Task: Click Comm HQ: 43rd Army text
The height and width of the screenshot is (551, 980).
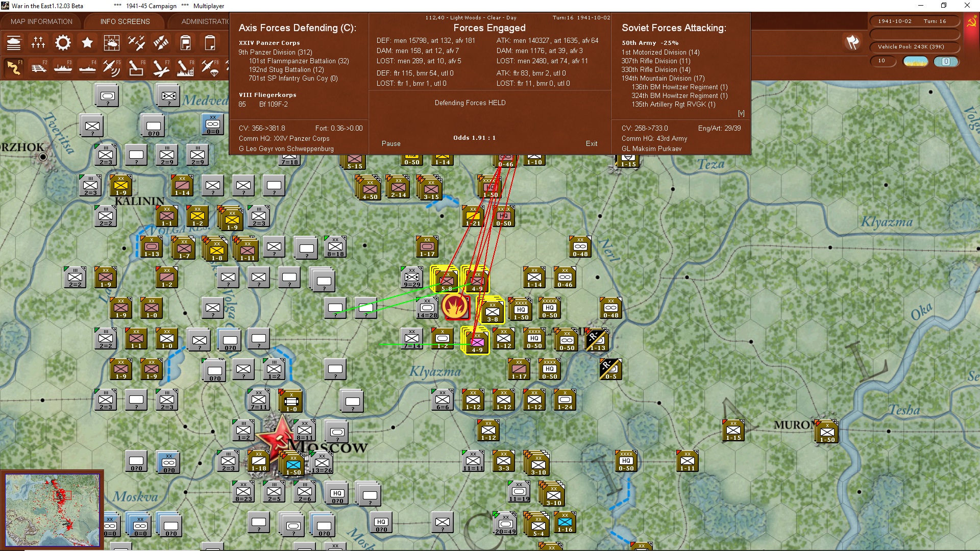Action: 654,139
